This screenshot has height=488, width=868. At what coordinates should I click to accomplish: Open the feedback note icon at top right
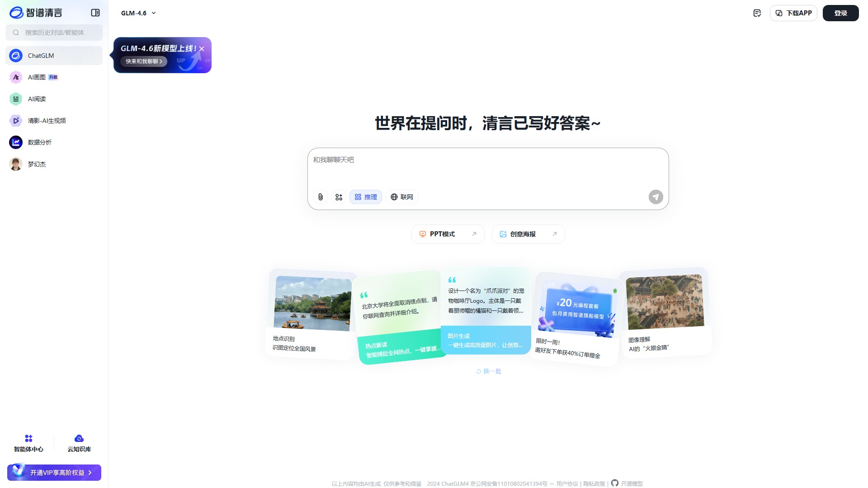coord(757,13)
